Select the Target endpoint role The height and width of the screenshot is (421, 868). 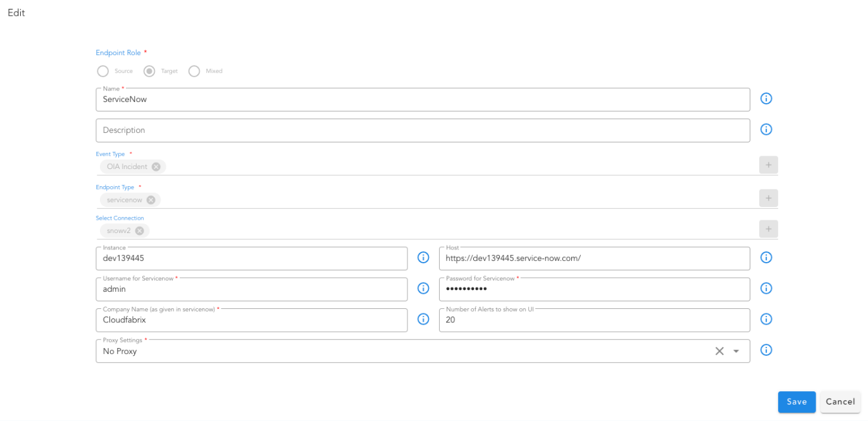(x=149, y=72)
